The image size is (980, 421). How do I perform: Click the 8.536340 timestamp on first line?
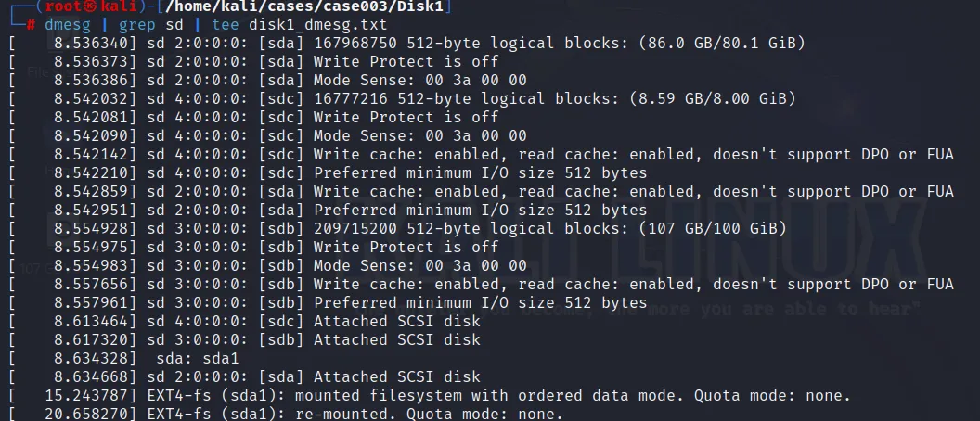click(x=90, y=44)
